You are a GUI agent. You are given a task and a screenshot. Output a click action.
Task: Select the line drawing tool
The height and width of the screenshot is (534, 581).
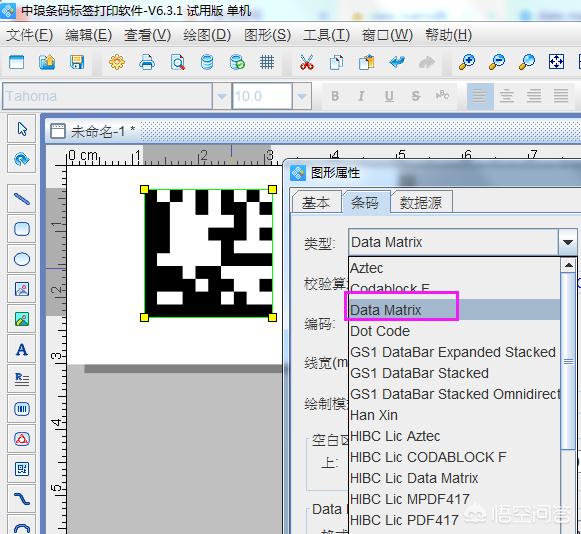[x=22, y=199]
